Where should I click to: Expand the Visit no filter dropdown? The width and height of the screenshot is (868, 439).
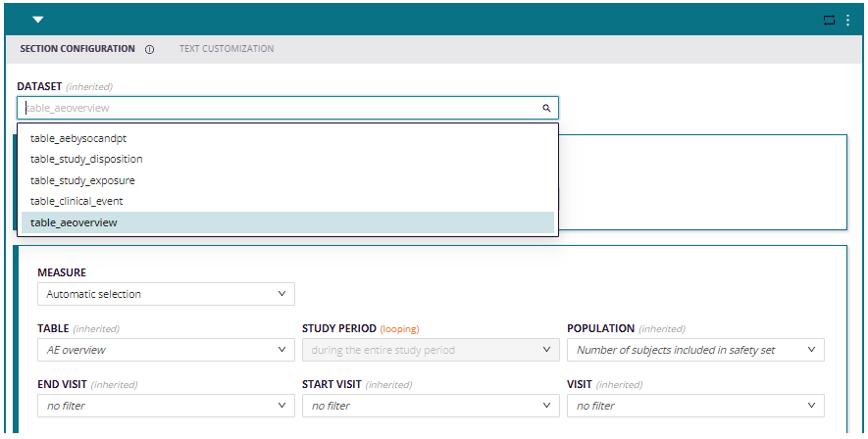[x=695, y=406]
